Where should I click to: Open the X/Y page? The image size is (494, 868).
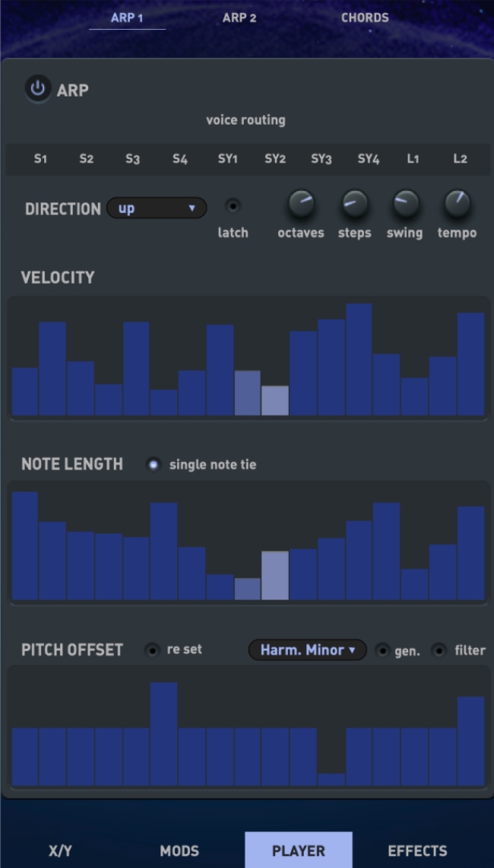[60, 851]
